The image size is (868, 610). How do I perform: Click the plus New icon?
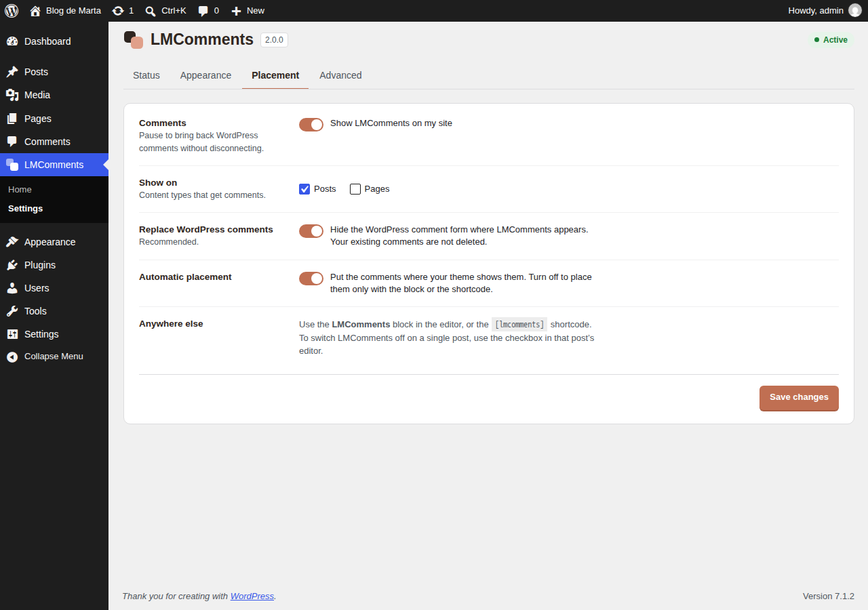coord(236,11)
